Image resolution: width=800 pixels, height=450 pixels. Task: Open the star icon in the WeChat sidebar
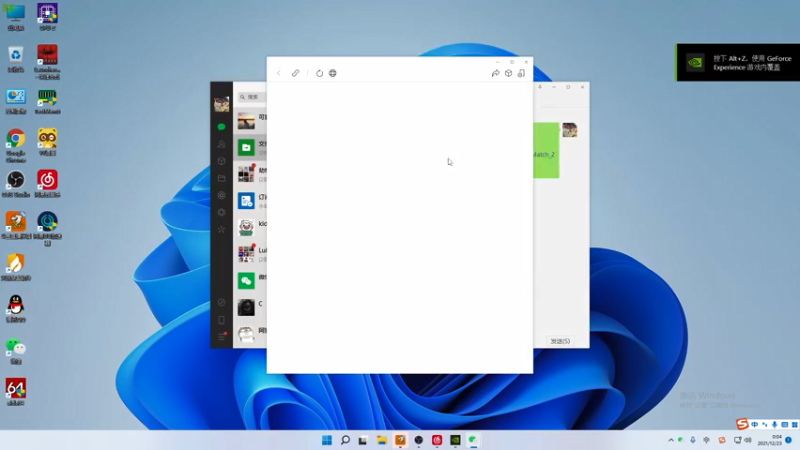tap(221, 229)
